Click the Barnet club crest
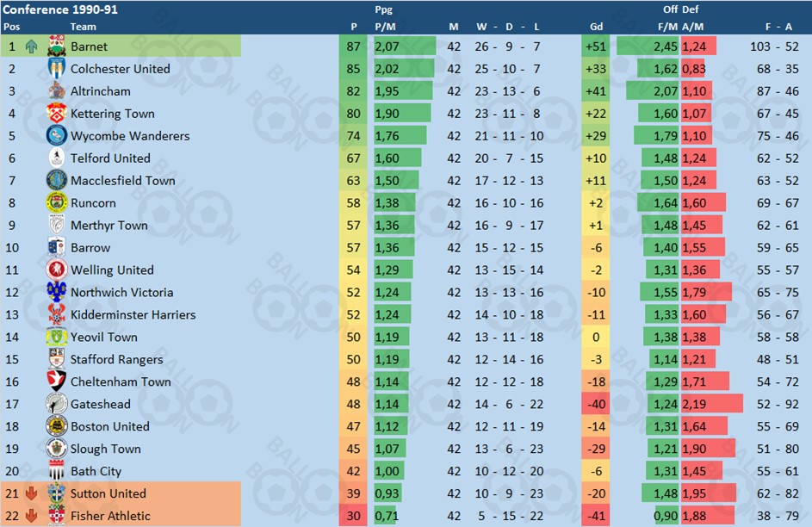The width and height of the screenshot is (812, 527). tap(57, 46)
